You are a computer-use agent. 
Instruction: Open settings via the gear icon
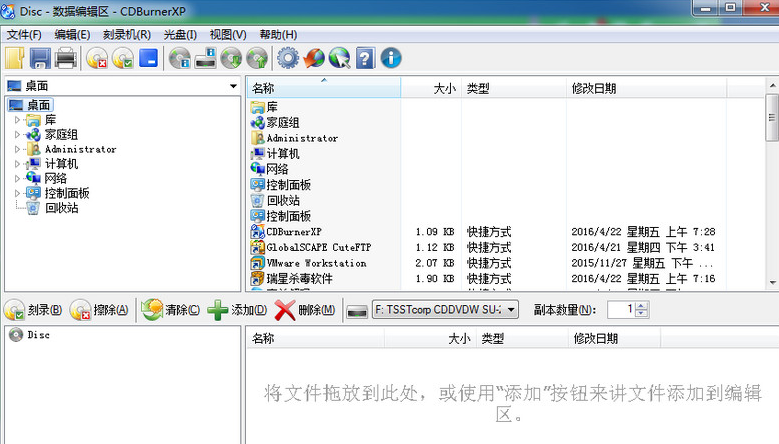pyautogui.click(x=288, y=58)
